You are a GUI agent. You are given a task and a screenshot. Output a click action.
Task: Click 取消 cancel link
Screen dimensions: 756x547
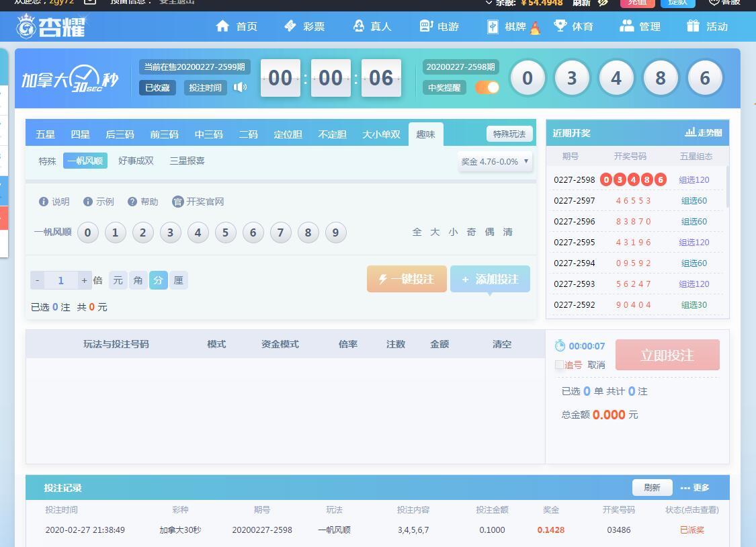pos(597,365)
